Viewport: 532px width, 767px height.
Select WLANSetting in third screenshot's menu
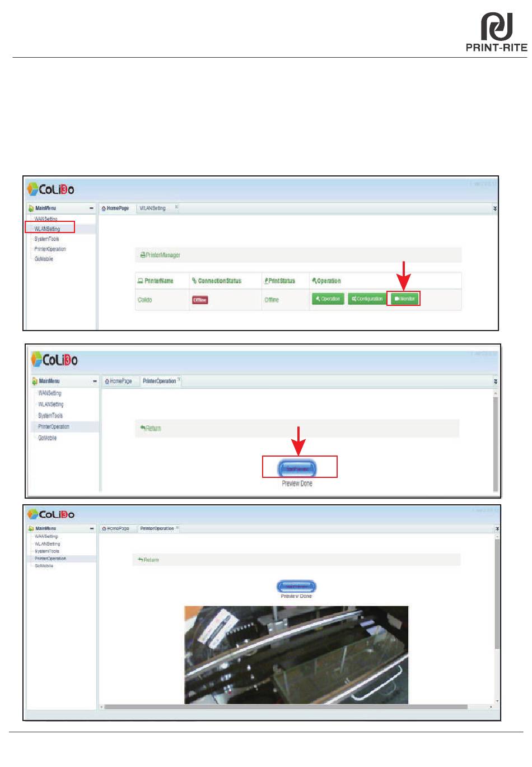(x=47, y=543)
